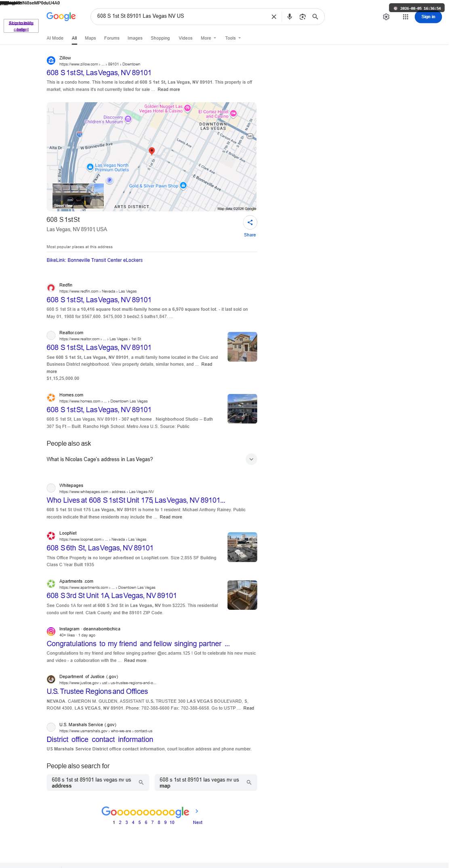The image size is (454, 868).
Task: Click Zillow site favicon
Action: click(51, 61)
